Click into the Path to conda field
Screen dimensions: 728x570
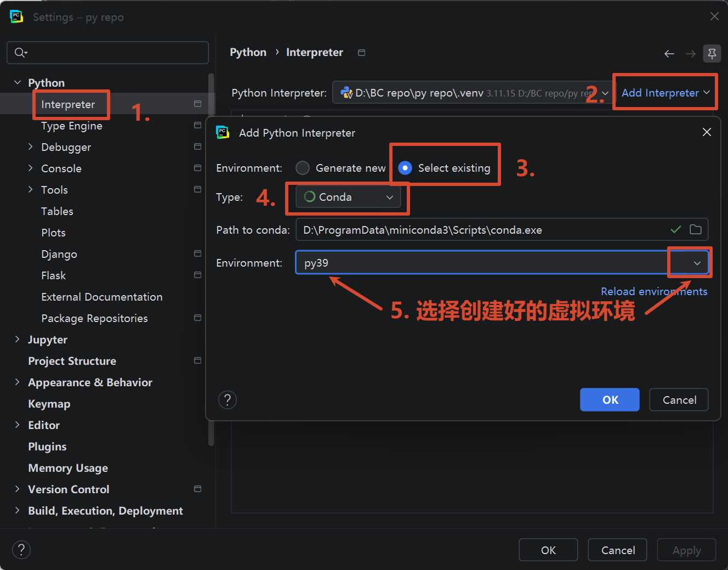click(483, 230)
